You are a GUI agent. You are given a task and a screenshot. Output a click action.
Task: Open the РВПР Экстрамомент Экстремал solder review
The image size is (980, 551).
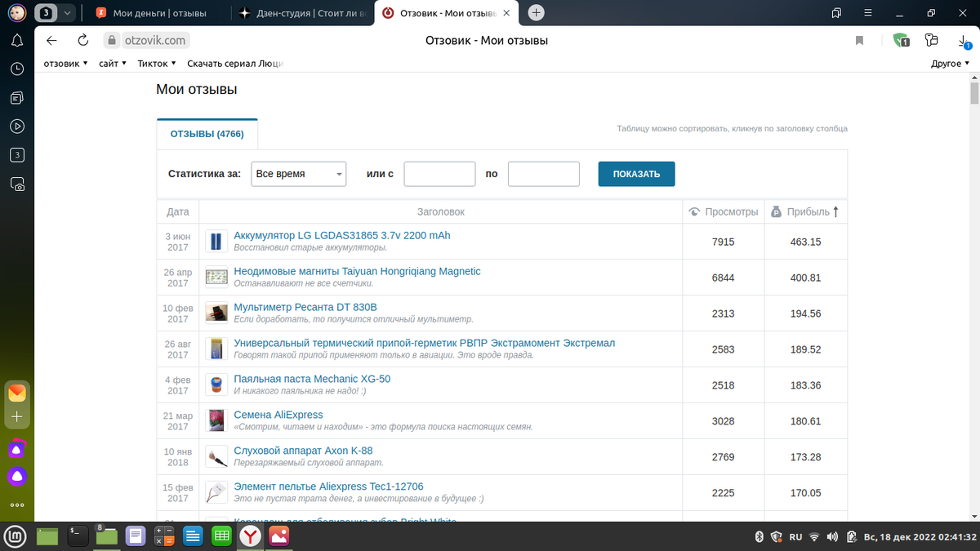pos(424,343)
